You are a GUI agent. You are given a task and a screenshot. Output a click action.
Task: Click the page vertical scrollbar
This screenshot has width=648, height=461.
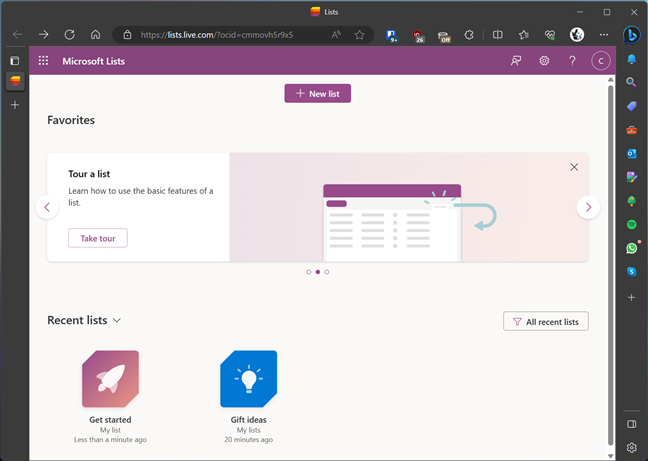coord(610,264)
